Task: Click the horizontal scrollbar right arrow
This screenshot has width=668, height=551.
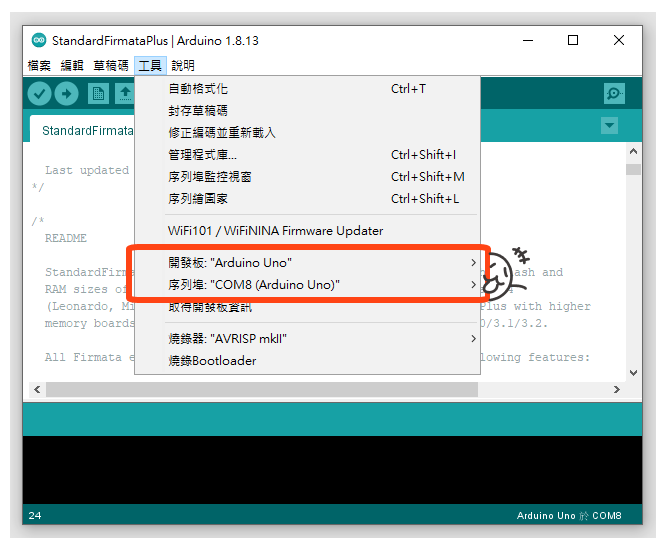Action: pyautogui.click(x=616, y=389)
